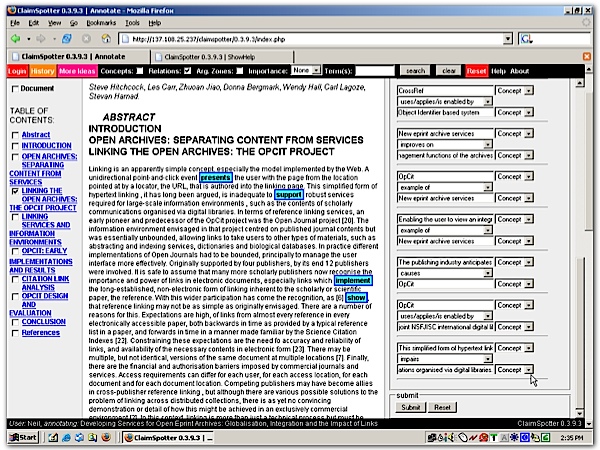Close the tab using orange close icon
The width and height of the screenshot is (600, 450).
pos(587,57)
